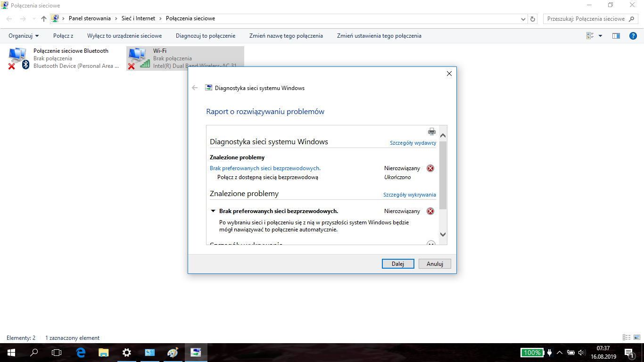This screenshot has height=362, width=644.
Task: Choose Diagnozuj to połączenie
Action: point(206,36)
